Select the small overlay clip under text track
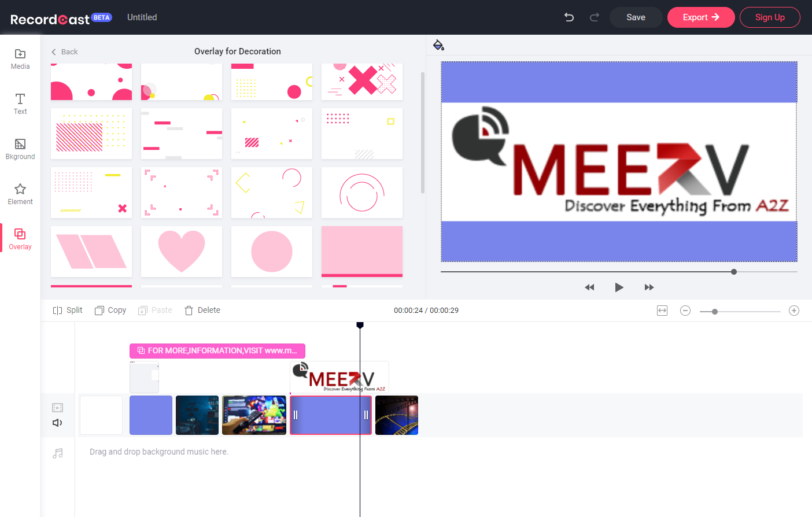The image size is (812, 517). (144, 377)
